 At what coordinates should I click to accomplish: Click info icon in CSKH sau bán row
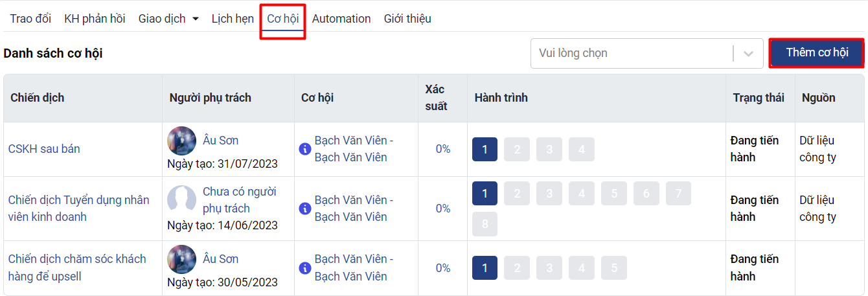305,149
